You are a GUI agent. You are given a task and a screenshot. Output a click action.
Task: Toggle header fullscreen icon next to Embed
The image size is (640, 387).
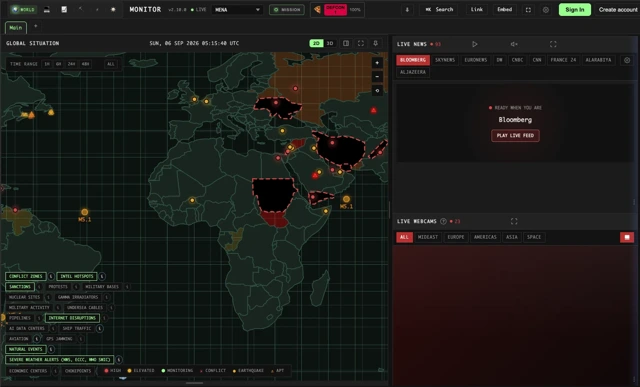pyautogui.click(x=528, y=9)
